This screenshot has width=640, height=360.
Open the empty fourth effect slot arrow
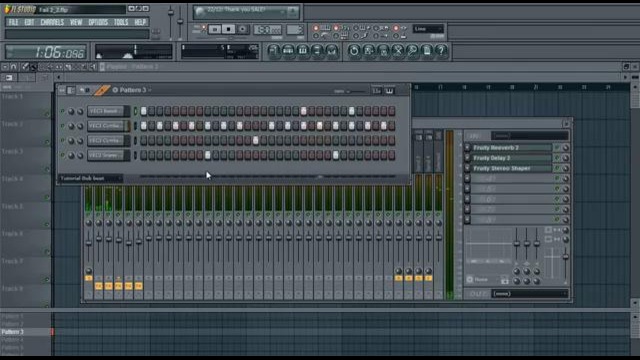tap(467, 178)
